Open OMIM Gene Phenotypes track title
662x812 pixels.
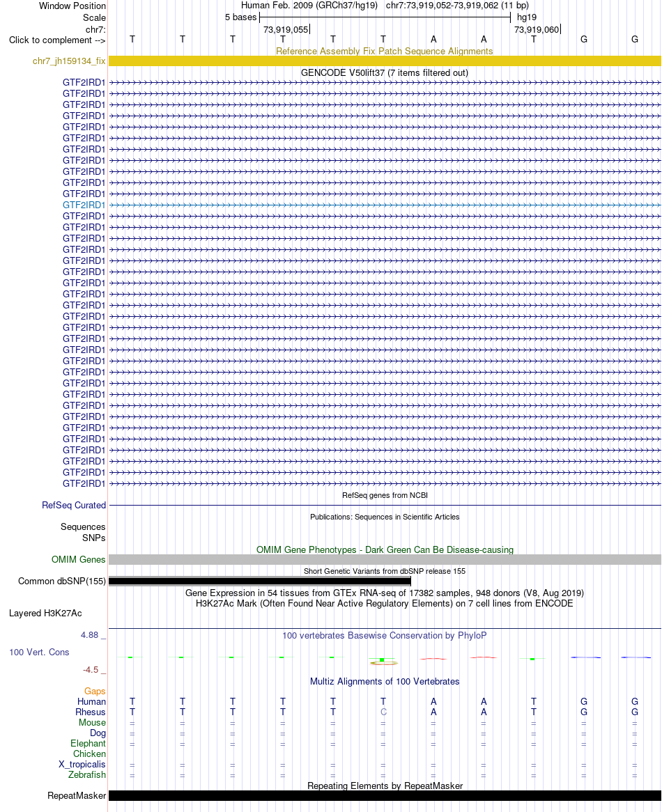click(385, 549)
